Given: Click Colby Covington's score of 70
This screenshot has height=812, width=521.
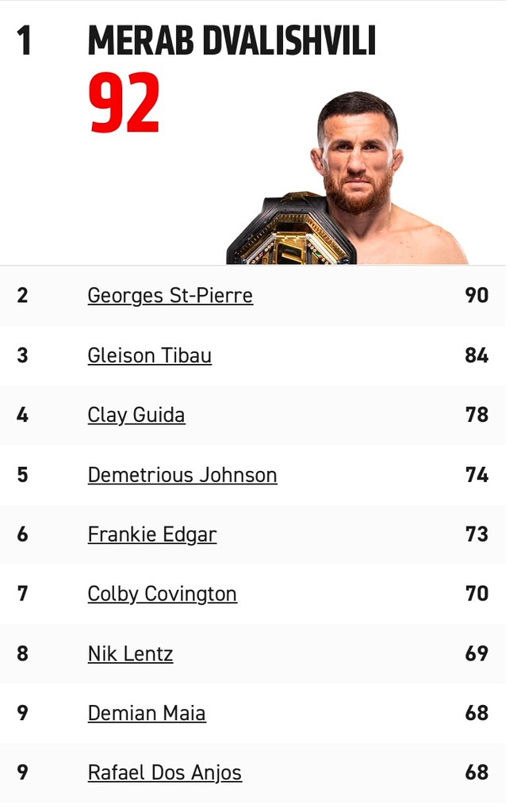Looking at the screenshot, I should (x=477, y=594).
